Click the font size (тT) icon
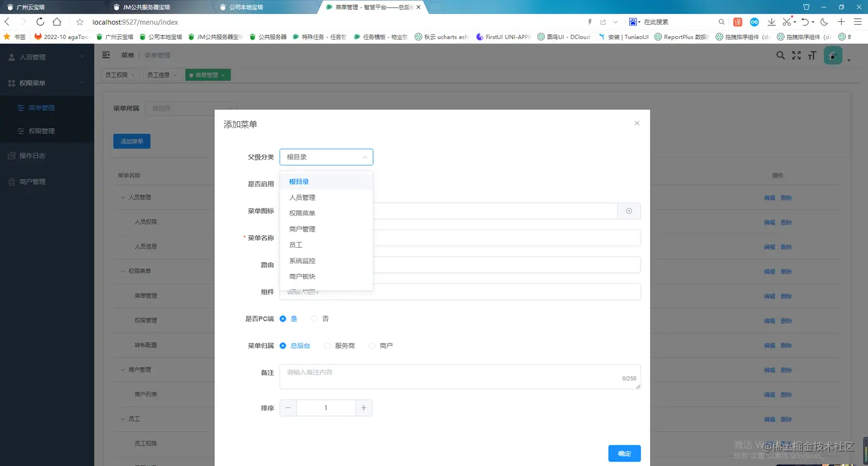This screenshot has width=868, height=466. [x=812, y=56]
